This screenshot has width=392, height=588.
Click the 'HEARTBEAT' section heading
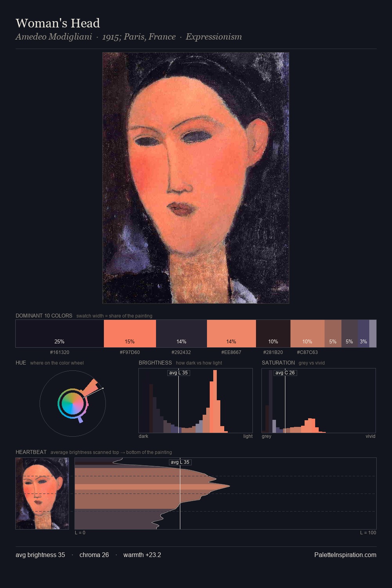[31, 452]
